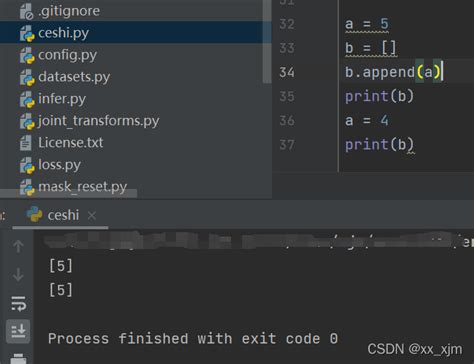The image size is (474, 364).
Task: Toggle soft-wrap in the run console
Action: point(18,303)
